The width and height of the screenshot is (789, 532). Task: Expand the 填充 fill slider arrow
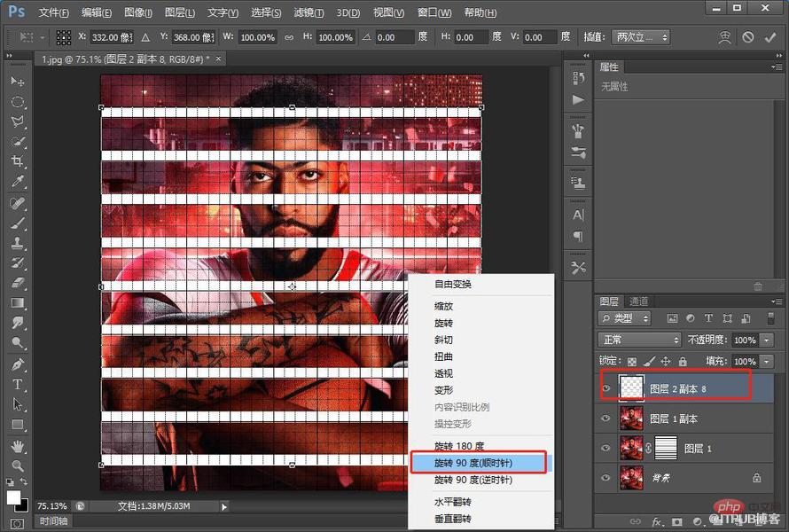click(x=766, y=362)
